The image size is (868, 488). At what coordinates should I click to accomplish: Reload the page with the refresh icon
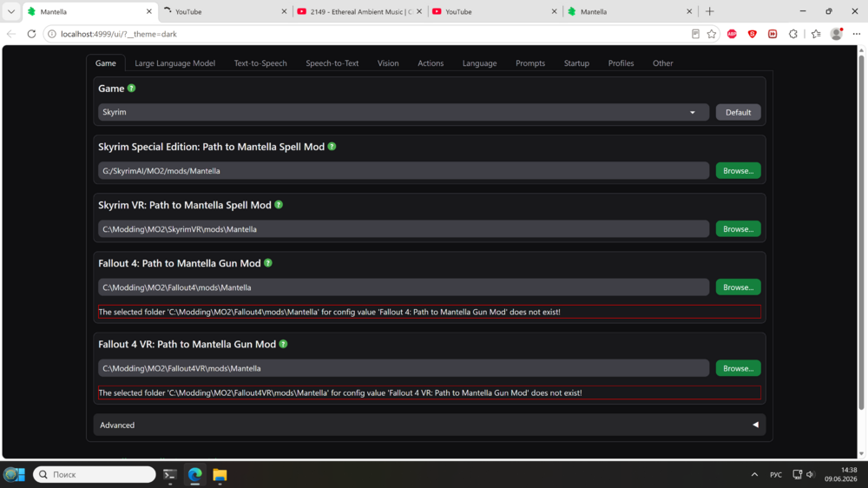coord(31,34)
